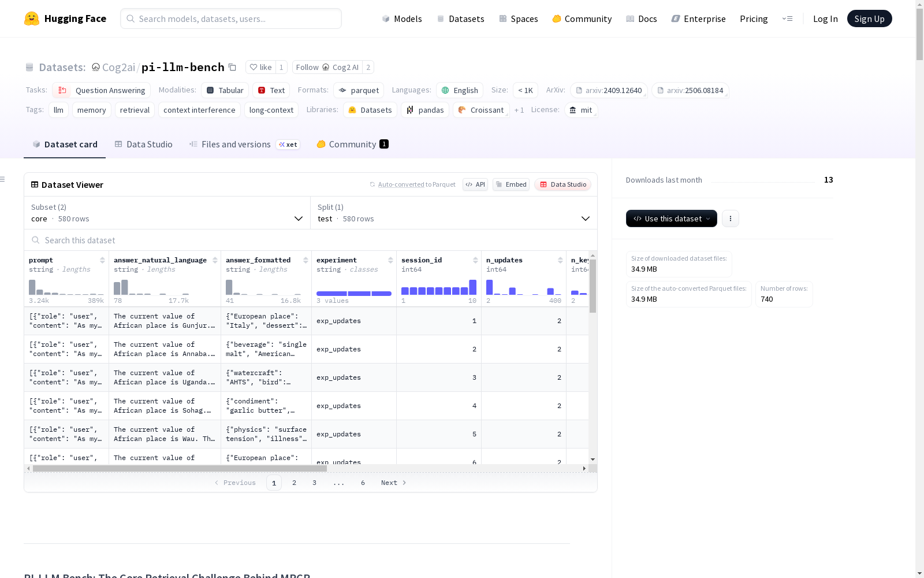Open the three-dot menu beside Use this dataset
Image resolution: width=924 pixels, height=578 pixels.
click(731, 218)
